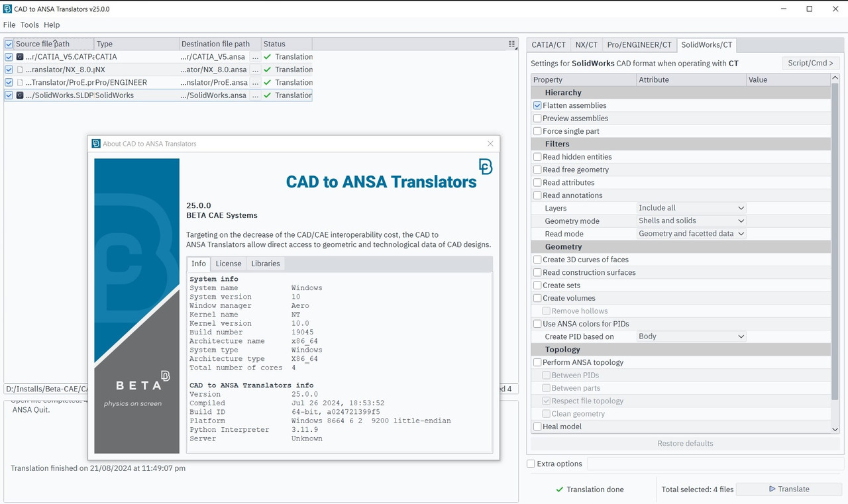Click the CATIA file type icon in the first row
This screenshot has height=504, width=848.
coord(19,57)
